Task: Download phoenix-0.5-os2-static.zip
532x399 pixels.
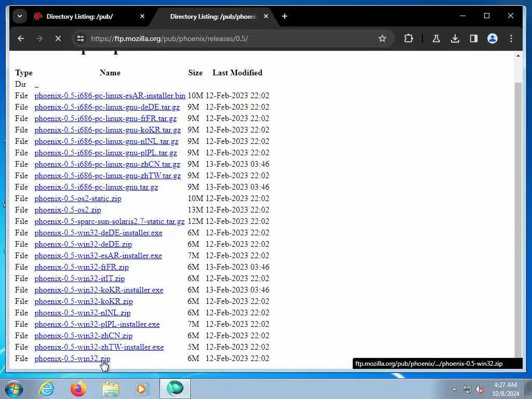Action: 78,198
